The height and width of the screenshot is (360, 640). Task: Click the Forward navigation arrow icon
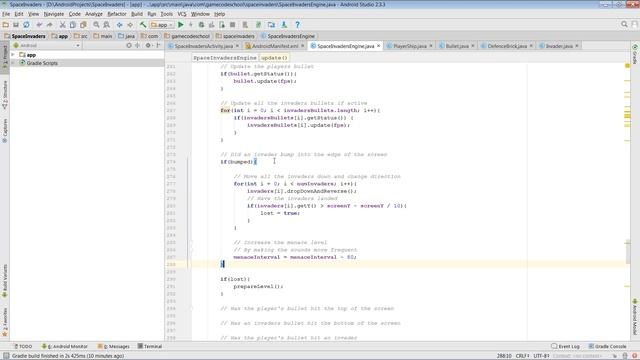[x=130, y=25]
